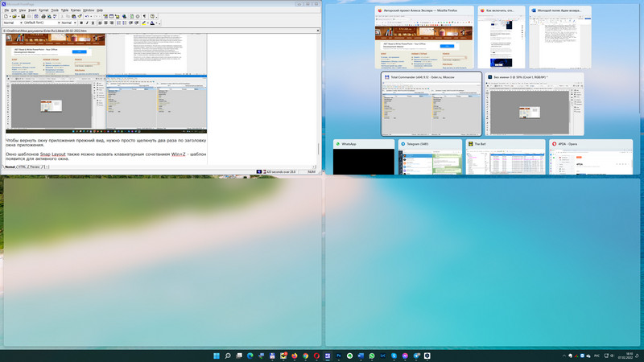The image size is (644, 362).
Task: Click the Save icon in FrontPage toolbar
Action: pyautogui.click(x=23, y=16)
